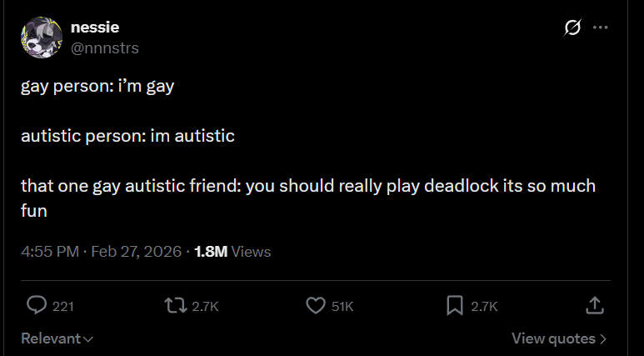Click the reply speech bubble icon

point(37,305)
